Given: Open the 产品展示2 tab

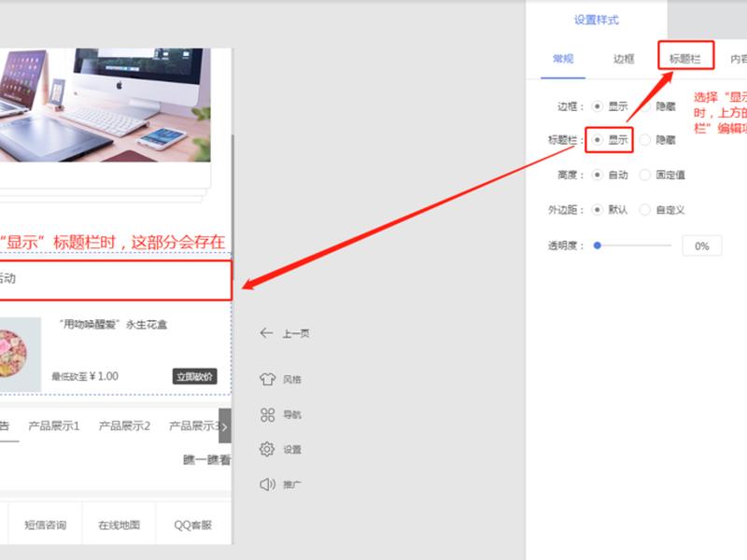Looking at the screenshot, I should tap(124, 426).
